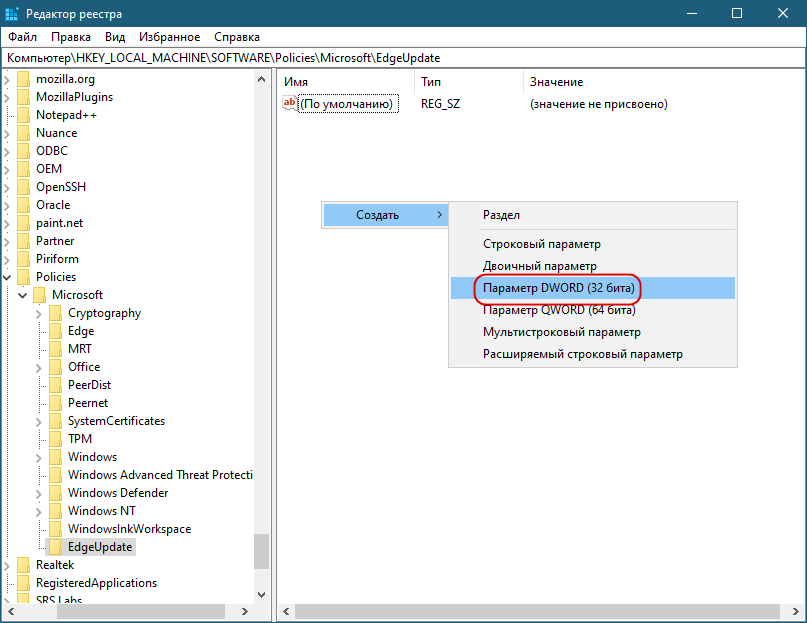This screenshot has height=623, width=807.
Task: Choose Параметр DWORD (32 бита) in submenu
Action: pyautogui.click(x=592, y=288)
